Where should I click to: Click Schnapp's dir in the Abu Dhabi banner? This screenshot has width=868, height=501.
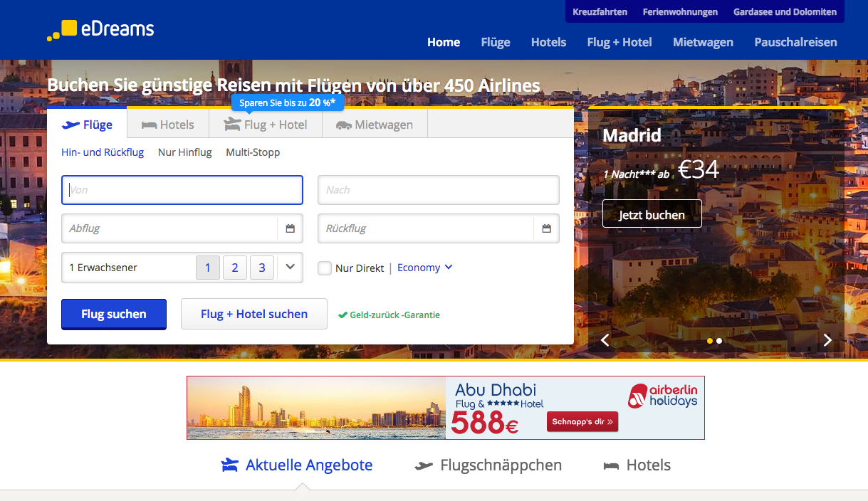(582, 422)
